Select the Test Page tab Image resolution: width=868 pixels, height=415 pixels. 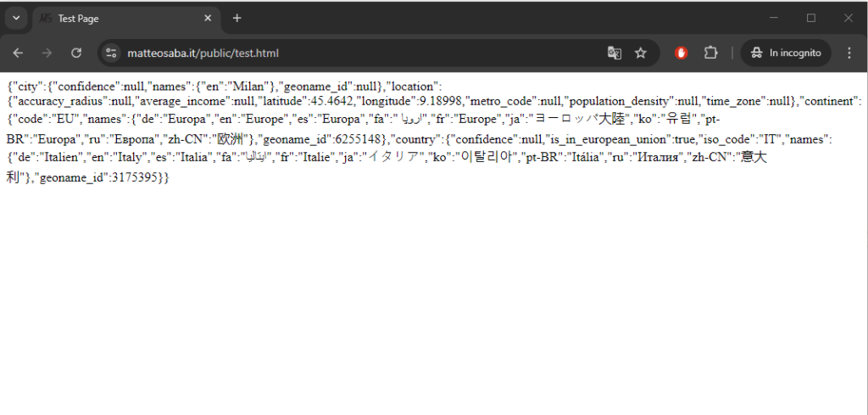(119, 18)
